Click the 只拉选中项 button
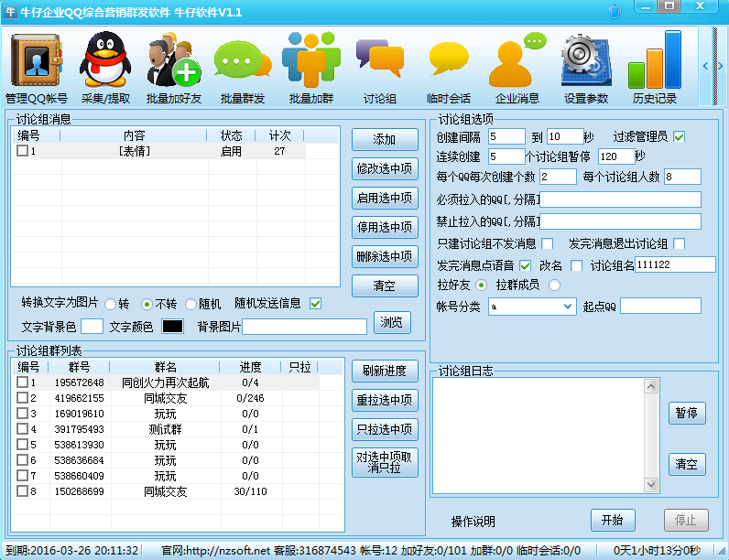 pyautogui.click(x=385, y=429)
